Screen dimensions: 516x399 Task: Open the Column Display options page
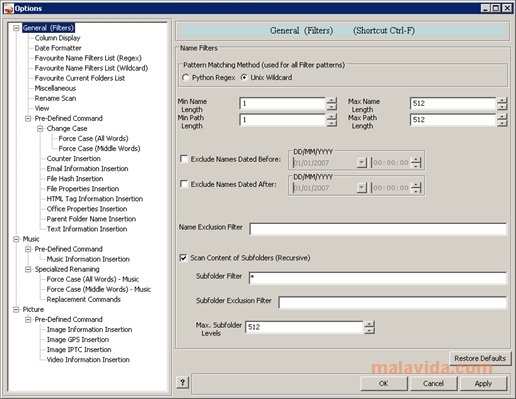click(x=57, y=38)
